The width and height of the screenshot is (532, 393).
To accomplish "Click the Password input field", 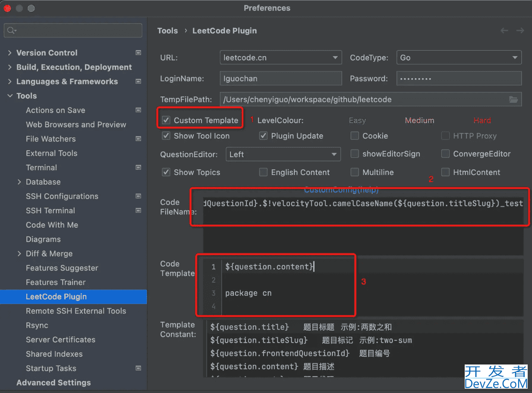I will (459, 79).
